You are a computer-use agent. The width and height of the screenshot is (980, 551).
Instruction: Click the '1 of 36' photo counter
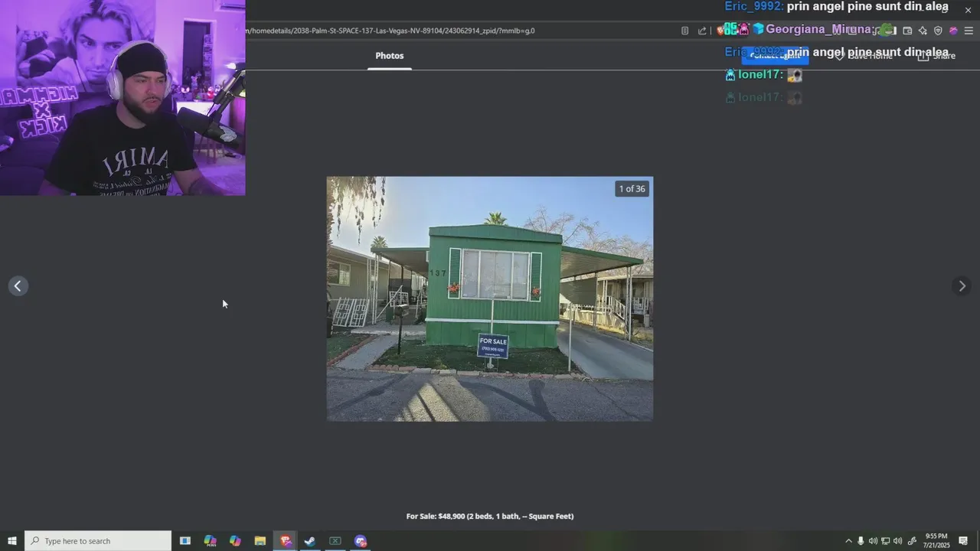click(x=632, y=189)
